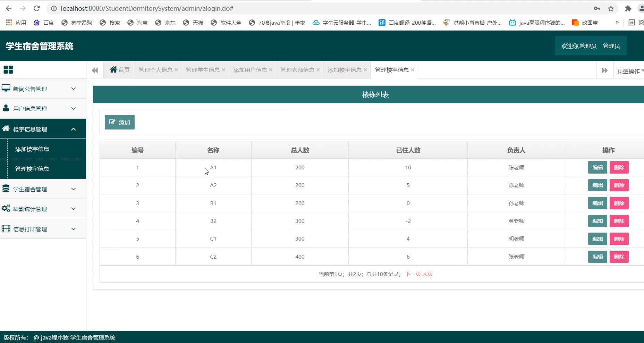
Task: Go to 下一页 pagination link
Action: (x=413, y=274)
